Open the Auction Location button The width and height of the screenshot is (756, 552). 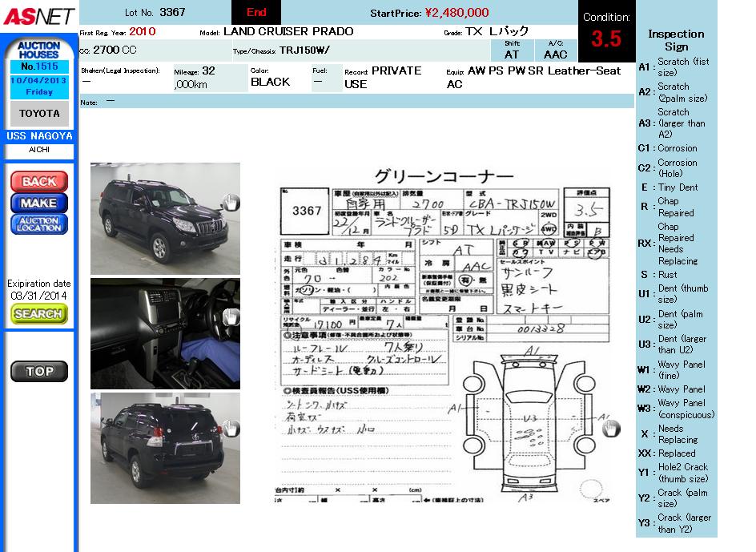(38, 224)
